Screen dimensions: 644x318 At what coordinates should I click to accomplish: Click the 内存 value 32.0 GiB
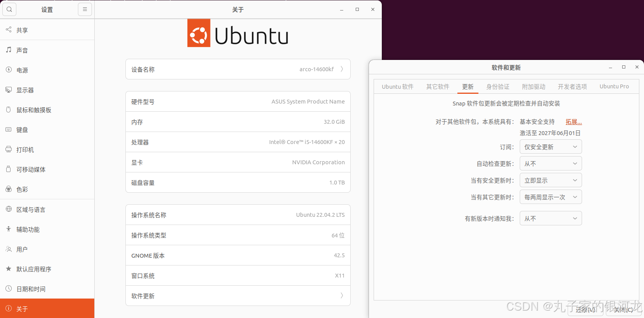[334, 122]
